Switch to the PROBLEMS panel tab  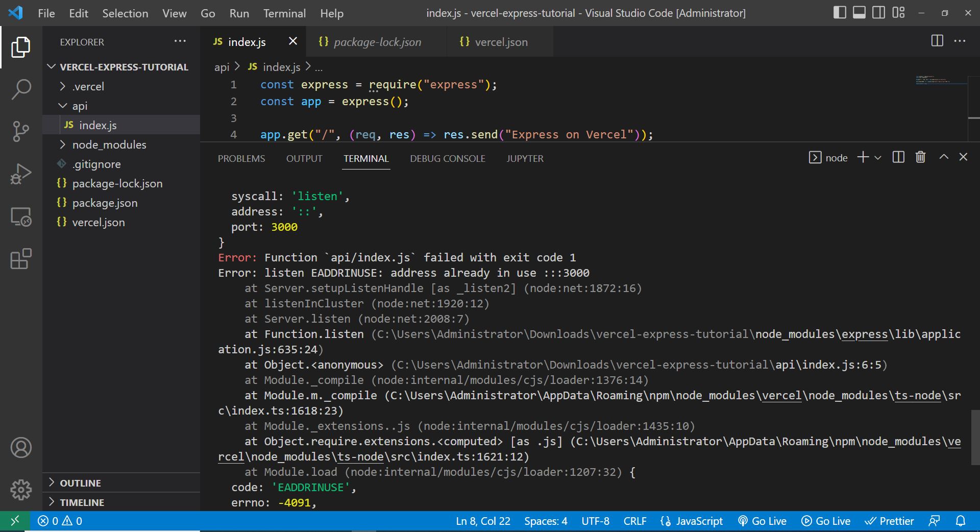241,158
